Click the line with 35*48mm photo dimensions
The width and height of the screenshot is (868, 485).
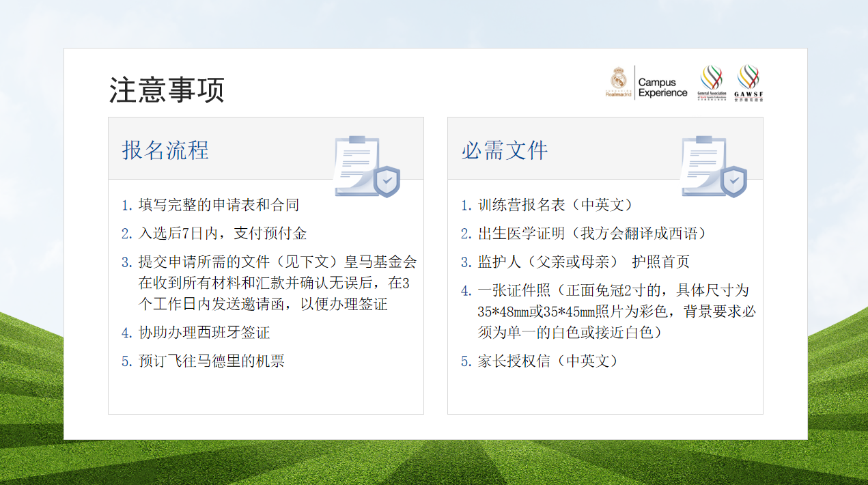616,311
